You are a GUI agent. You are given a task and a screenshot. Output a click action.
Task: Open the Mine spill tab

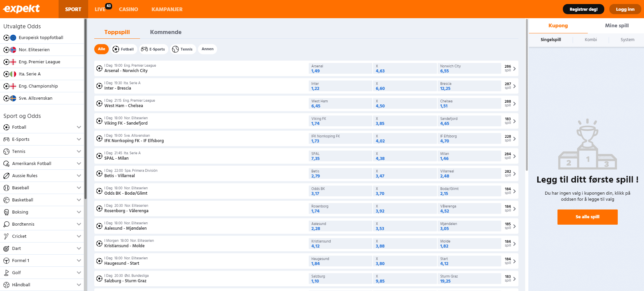pyautogui.click(x=617, y=26)
